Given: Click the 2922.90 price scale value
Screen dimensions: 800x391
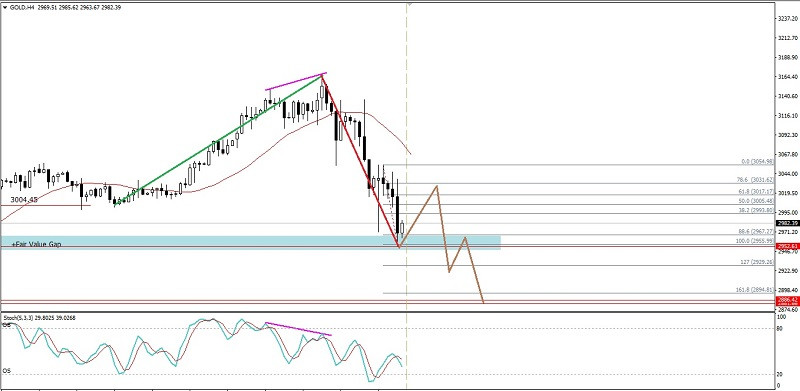Looking at the screenshot, I should click(787, 271).
